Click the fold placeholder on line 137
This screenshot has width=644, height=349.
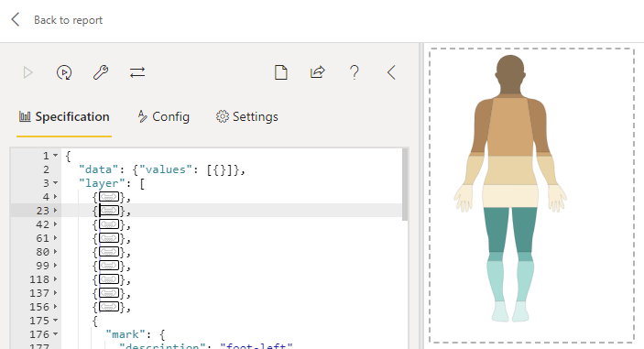109,293
